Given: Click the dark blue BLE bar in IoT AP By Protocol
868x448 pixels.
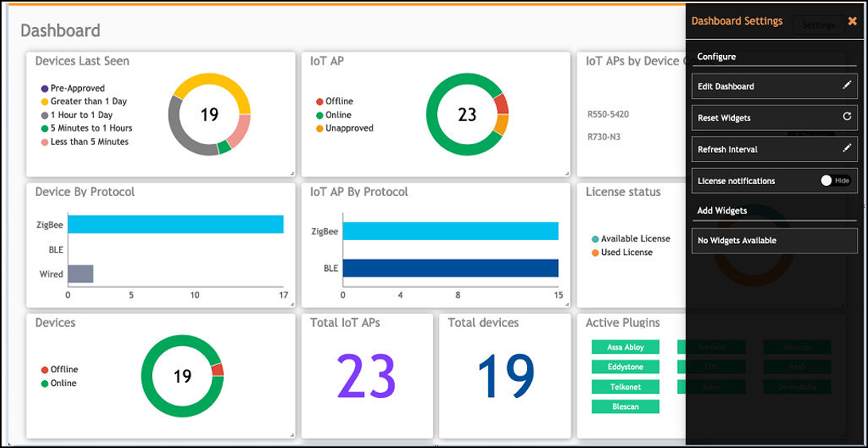Looking at the screenshot, I should click(451, 268).
